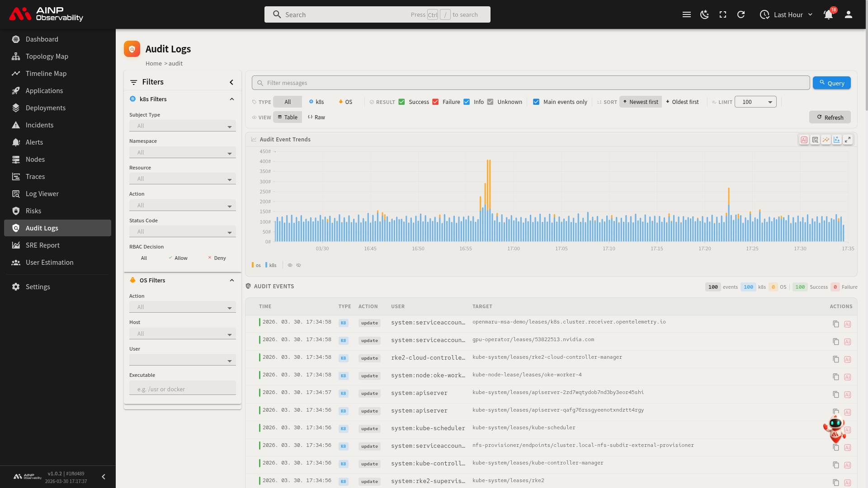Open Log Viewer from sidebar
Viewport: 868px width, 488px height.
[x=42, y=194]
